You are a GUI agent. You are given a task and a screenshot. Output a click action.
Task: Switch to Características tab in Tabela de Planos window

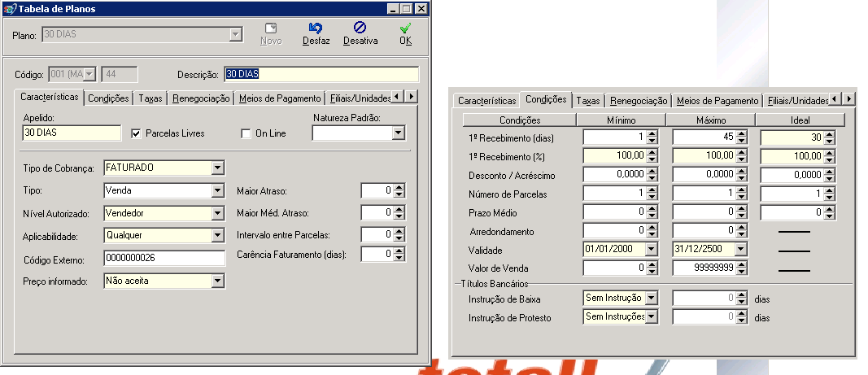[50, 97]
